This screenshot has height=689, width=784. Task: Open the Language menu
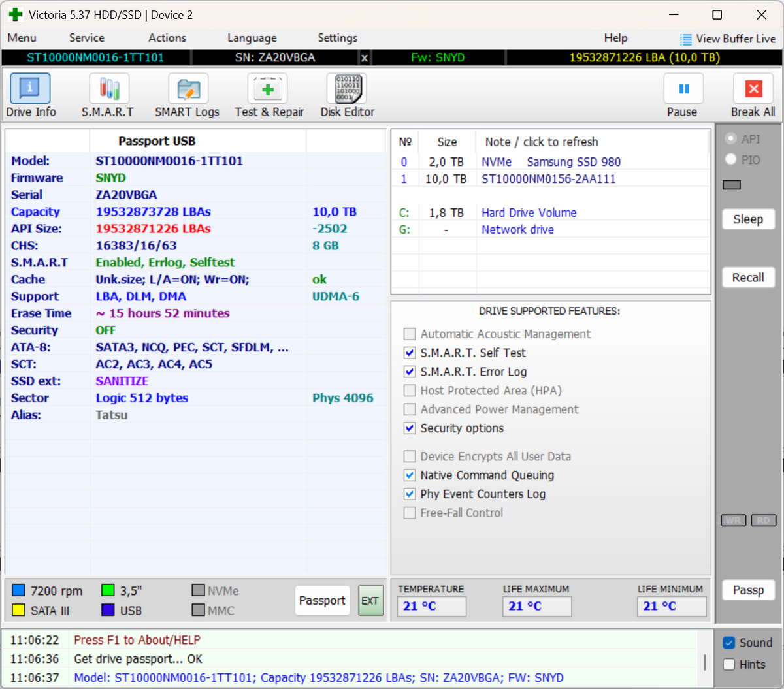pyautogui.click(x=252, y=38)
